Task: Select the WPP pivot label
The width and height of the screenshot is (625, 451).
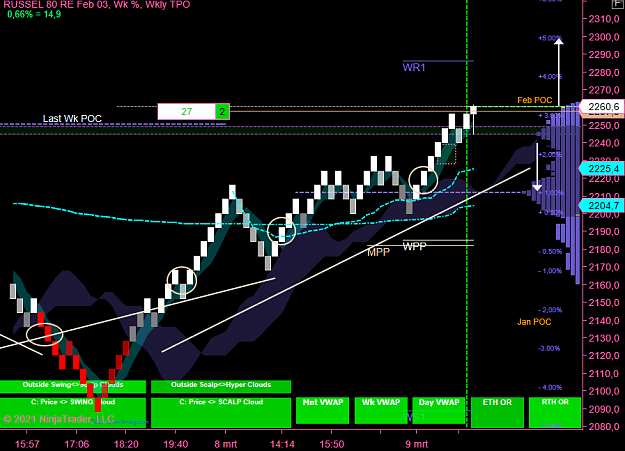Action: tap(415, 246)
